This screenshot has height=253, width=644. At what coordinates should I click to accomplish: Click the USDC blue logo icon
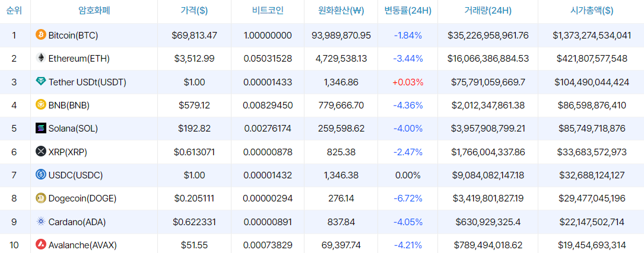click(x=41, y=175)
